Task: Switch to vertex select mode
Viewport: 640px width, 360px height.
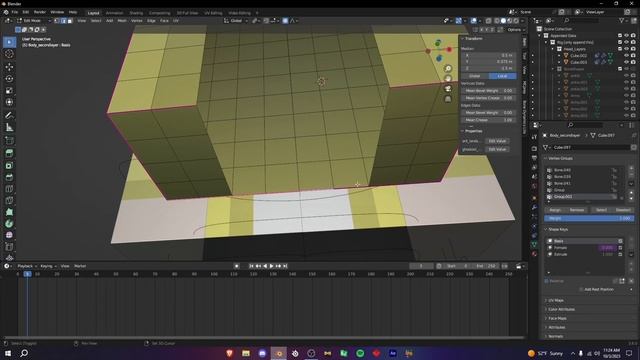Action: point(57,20)
